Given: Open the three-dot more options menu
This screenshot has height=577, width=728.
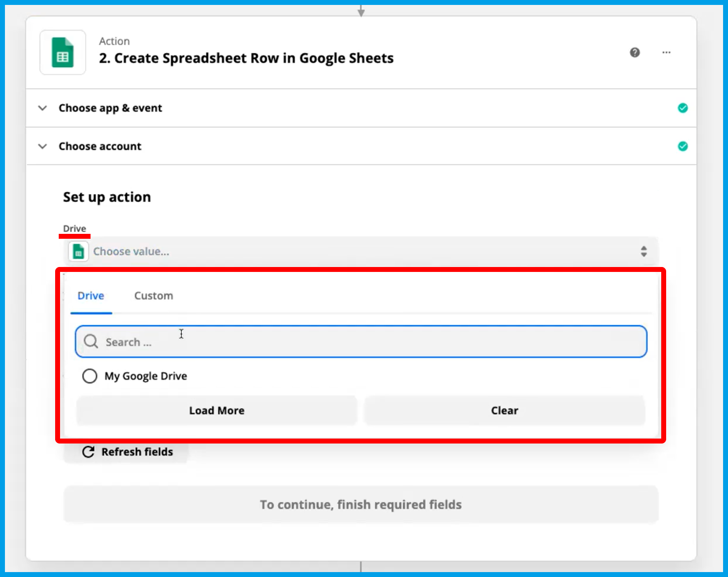Looking at the screenshot, I should point(666,52).
